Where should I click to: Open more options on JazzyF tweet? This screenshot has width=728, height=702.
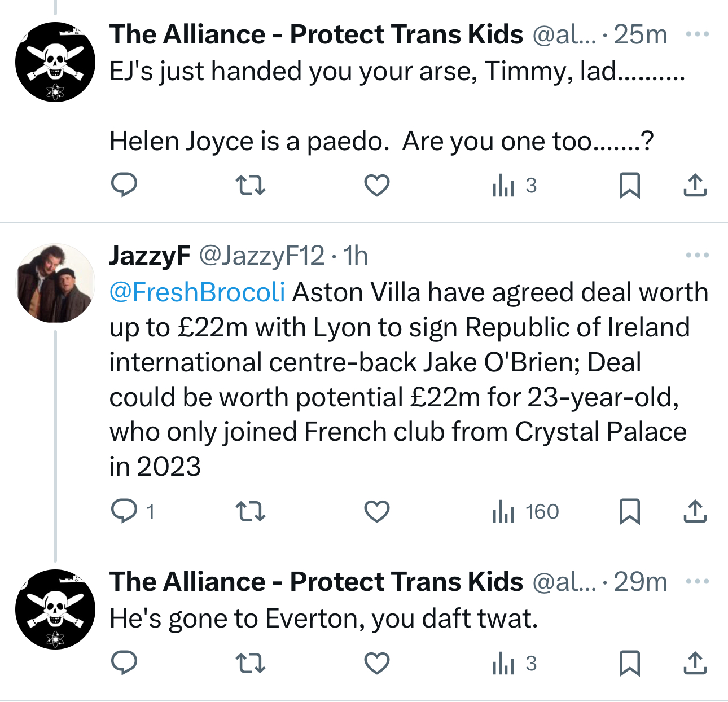697,256
